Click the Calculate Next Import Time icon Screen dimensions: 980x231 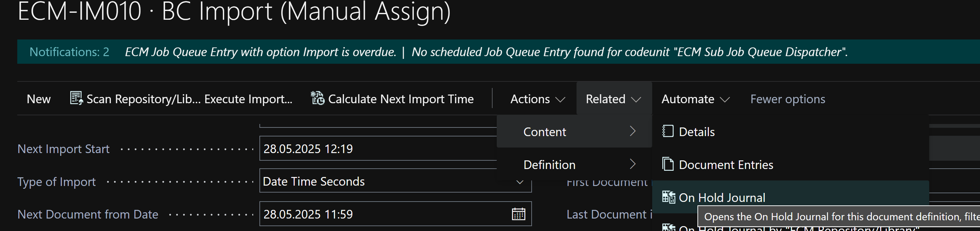[317, 98]
